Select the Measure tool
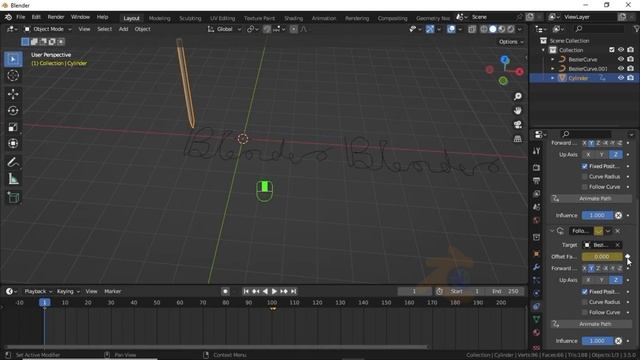The width and height of the screenshot is (640, 360). [x=13, y=179]
